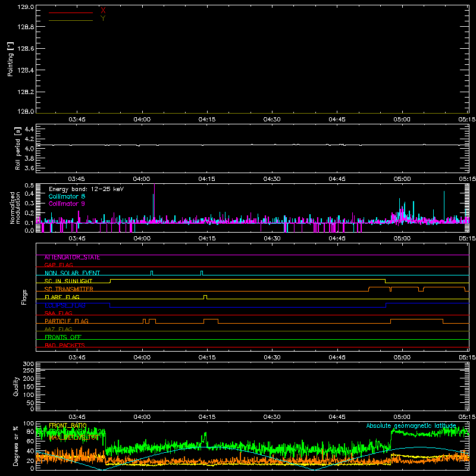Viewport: 476px width, 476px height.
Task: Click the 129.0 tick label
Action: click(26, 7)
